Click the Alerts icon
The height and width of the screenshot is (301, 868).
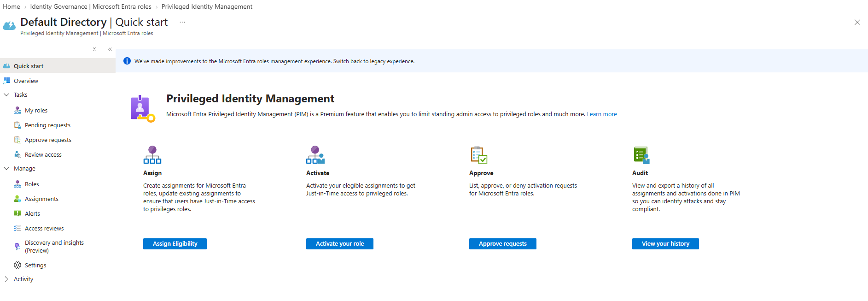(x=17, y=213)
